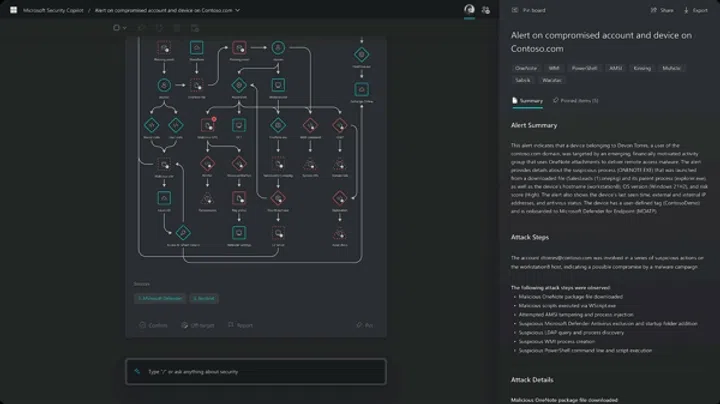Open the app launcher grid icon
Screen dimensions: 720x404
tap(12, 10)
